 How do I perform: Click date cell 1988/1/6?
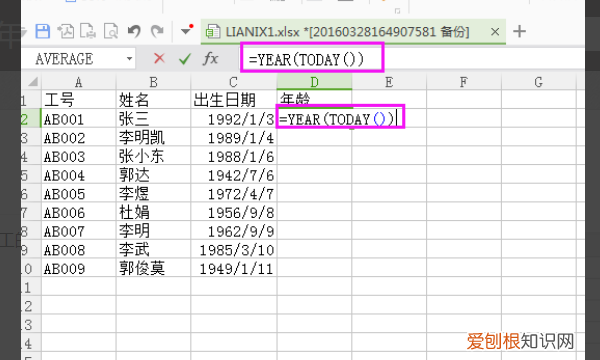pyautogui.click(x=233, y=156)
